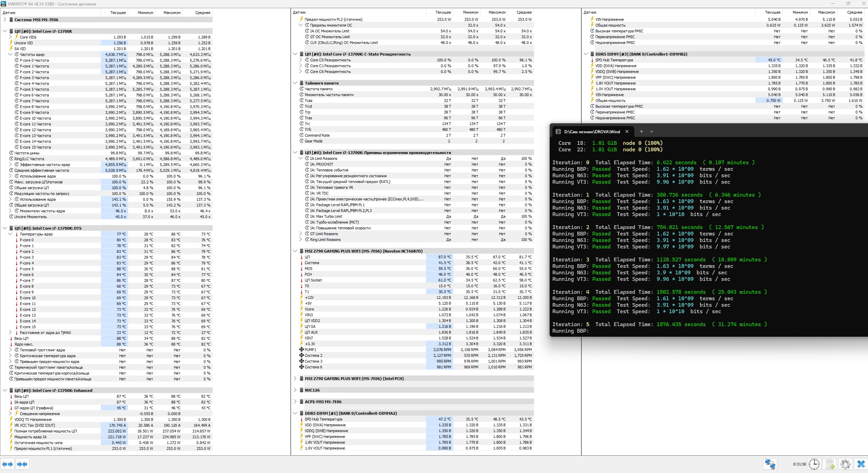
Task: Click the shrink columns inward arrows icon
Action: tap(22, 464)
